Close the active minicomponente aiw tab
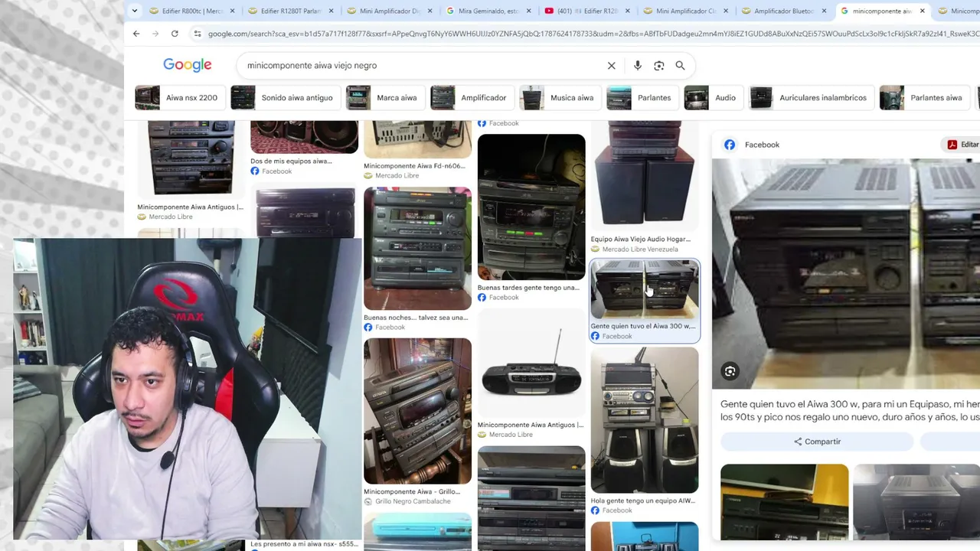The image size is (980, 551). (922, 11)
